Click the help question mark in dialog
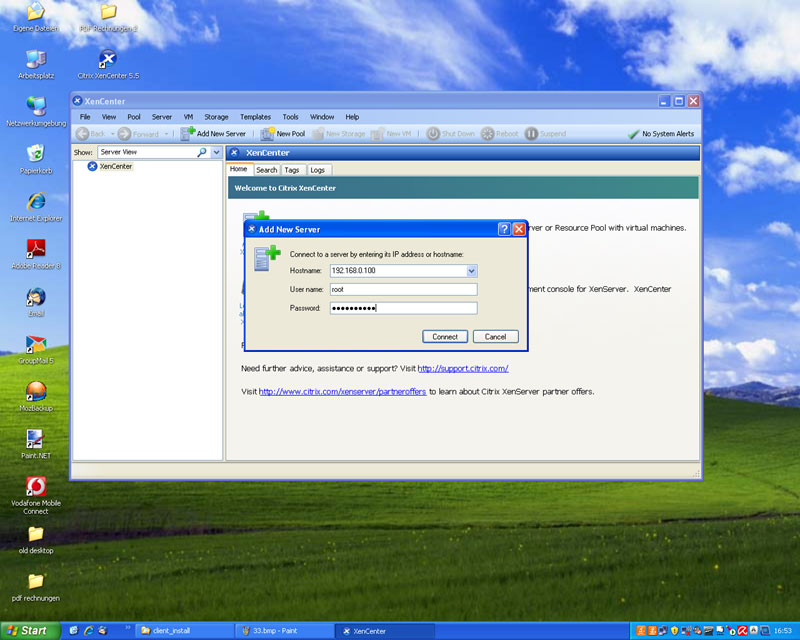 point(504,229)
